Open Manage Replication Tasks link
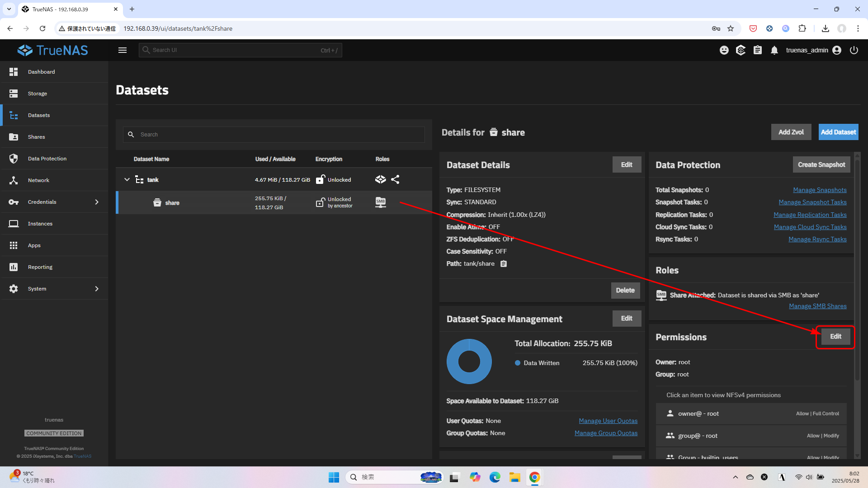The width and height of the screenshot is (868, 488). coord(810,215)
